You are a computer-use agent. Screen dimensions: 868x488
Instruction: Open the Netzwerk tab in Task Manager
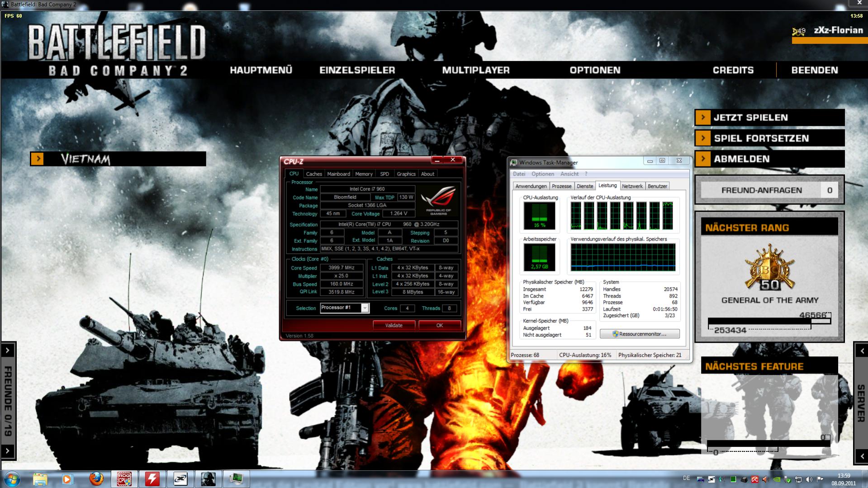pos(632,186)
